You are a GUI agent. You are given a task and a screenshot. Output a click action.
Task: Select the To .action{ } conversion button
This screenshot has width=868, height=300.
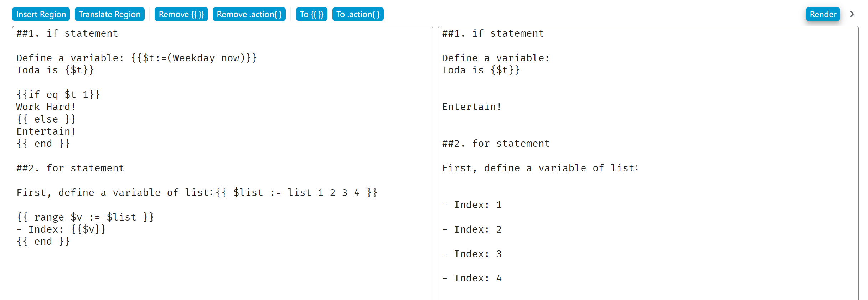point(358,14)
